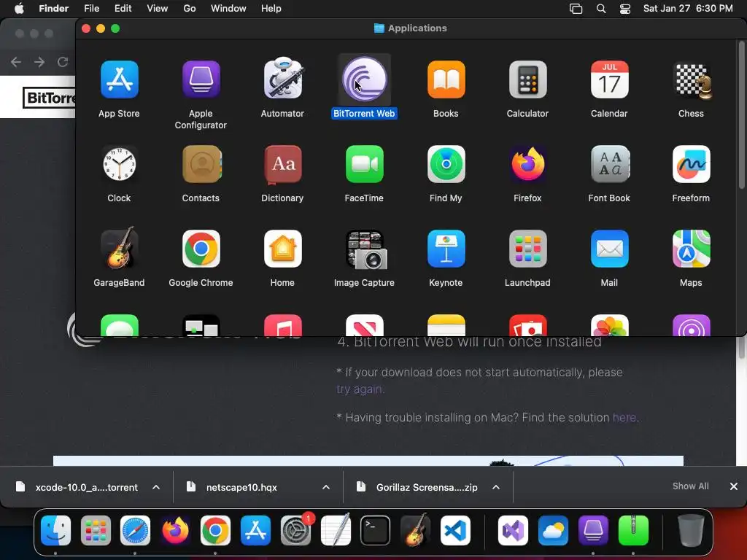Click the 'here' Mac solution link
This screenshot has height=560, width=747.
pyautogui.click(x=624, y=418)
